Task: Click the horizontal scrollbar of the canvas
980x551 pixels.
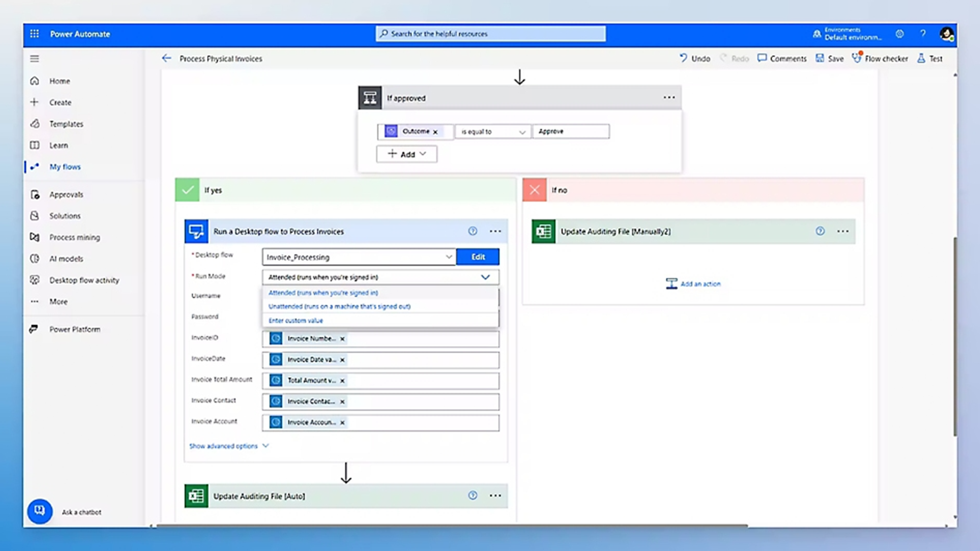Action: tap(452, 525)
